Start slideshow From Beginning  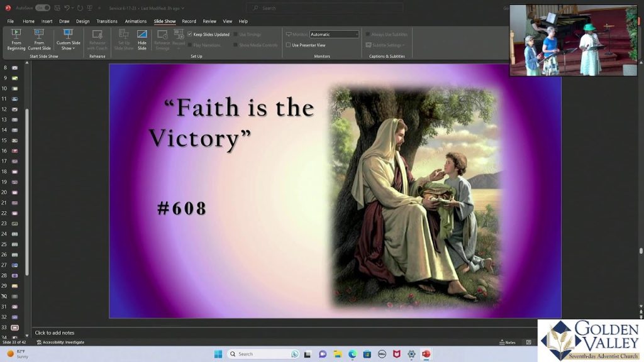16,40
